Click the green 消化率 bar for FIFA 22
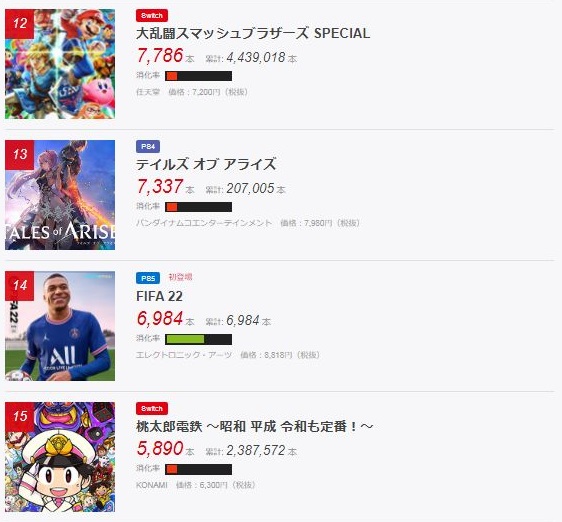 [198, 339]
